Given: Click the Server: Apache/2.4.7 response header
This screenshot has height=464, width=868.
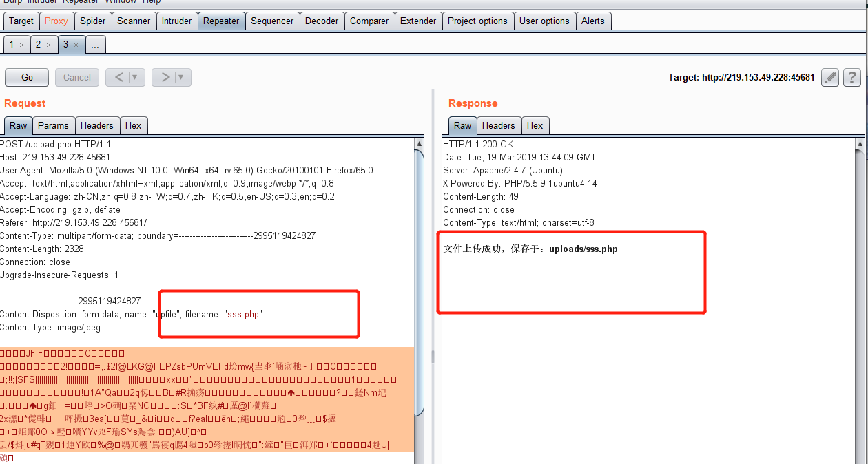Looking at the screenshot, I should pos(503,170).
